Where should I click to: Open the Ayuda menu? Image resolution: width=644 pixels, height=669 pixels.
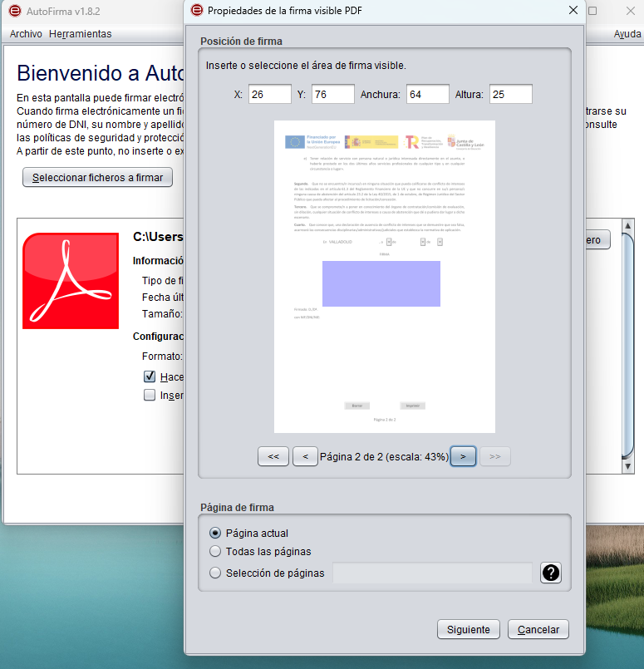(x=627, y=34)
